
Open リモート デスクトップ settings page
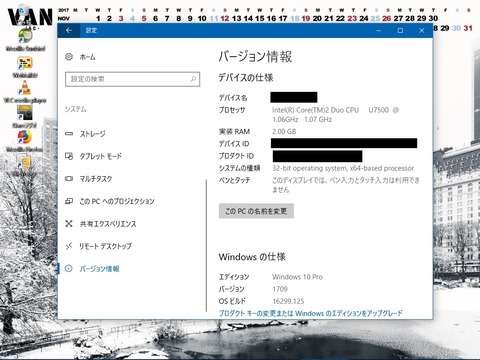(x=105, y=246)
